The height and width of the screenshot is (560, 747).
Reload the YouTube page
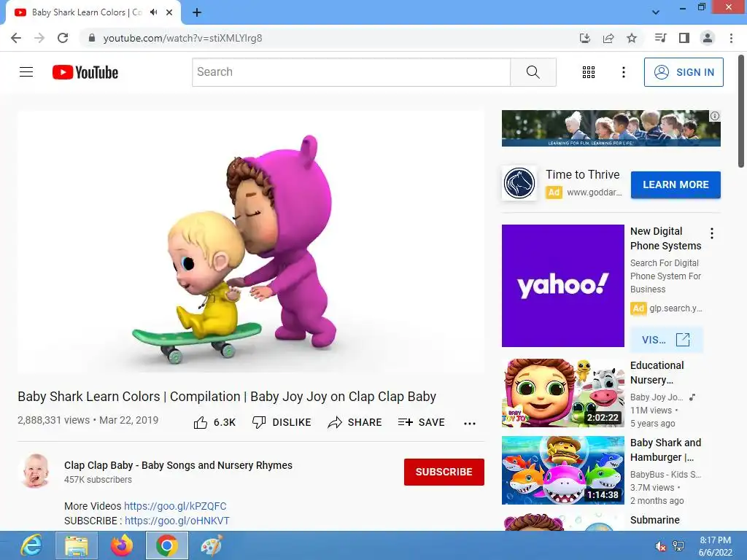(63, 38)
